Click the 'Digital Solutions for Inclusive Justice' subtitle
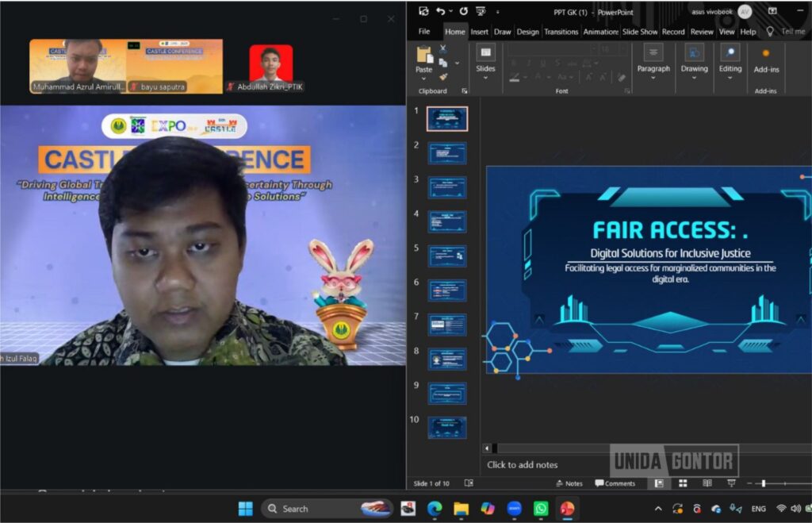 670,253
